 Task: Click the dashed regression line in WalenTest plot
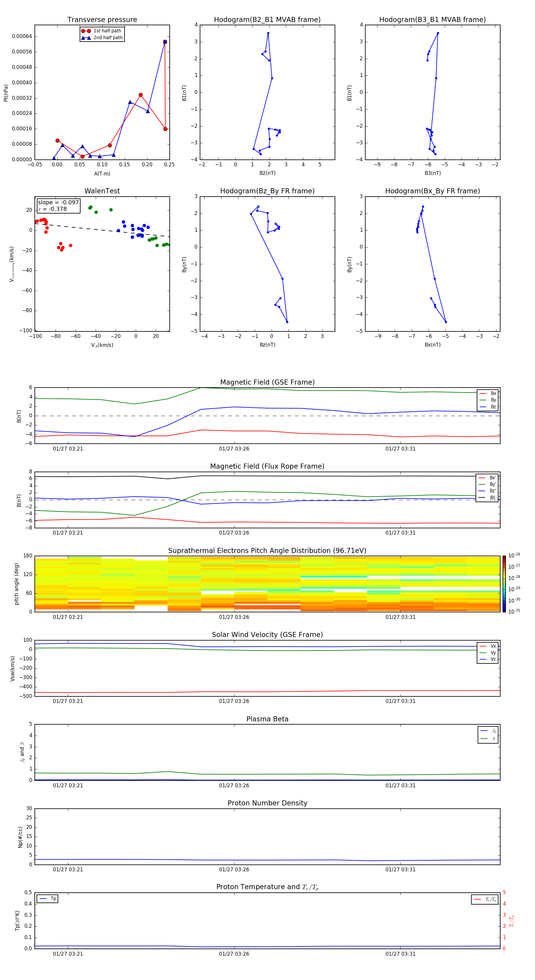coord(102,230)
